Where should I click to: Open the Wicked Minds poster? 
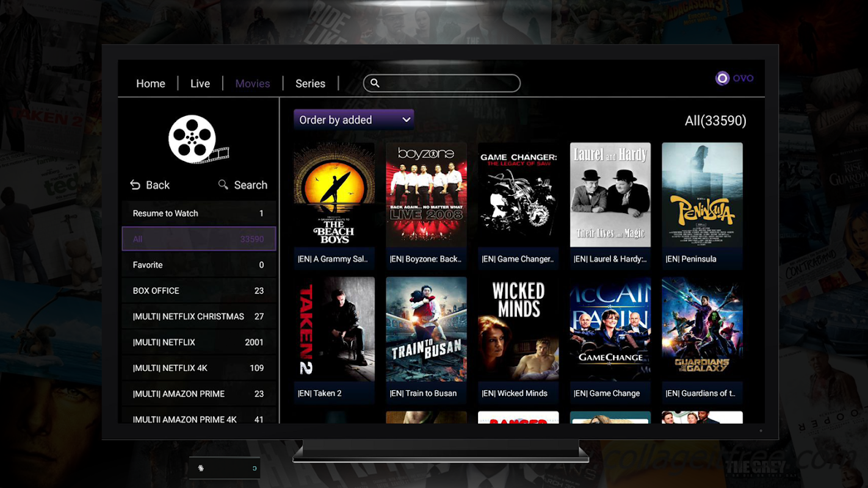tap(518, 329)
